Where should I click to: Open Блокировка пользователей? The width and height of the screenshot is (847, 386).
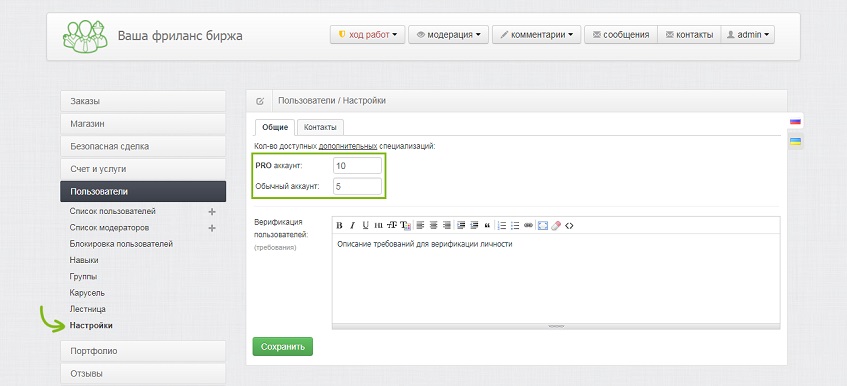point(121,244)
